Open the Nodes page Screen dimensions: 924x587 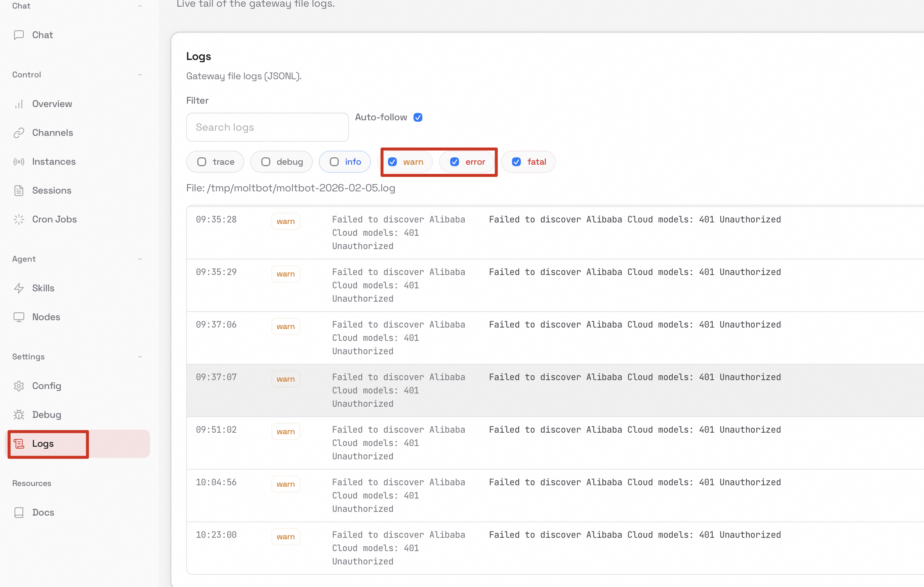tap(46, 317)
